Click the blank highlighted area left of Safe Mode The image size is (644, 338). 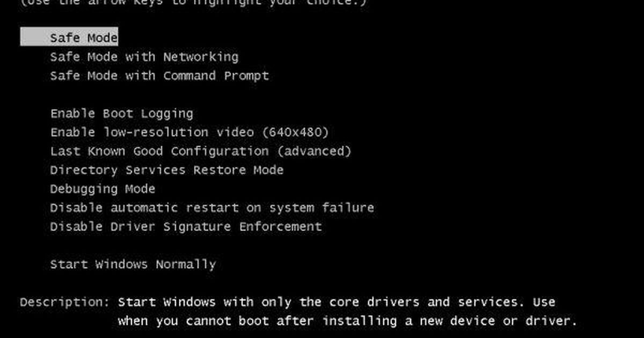click(x=35, y=38)
